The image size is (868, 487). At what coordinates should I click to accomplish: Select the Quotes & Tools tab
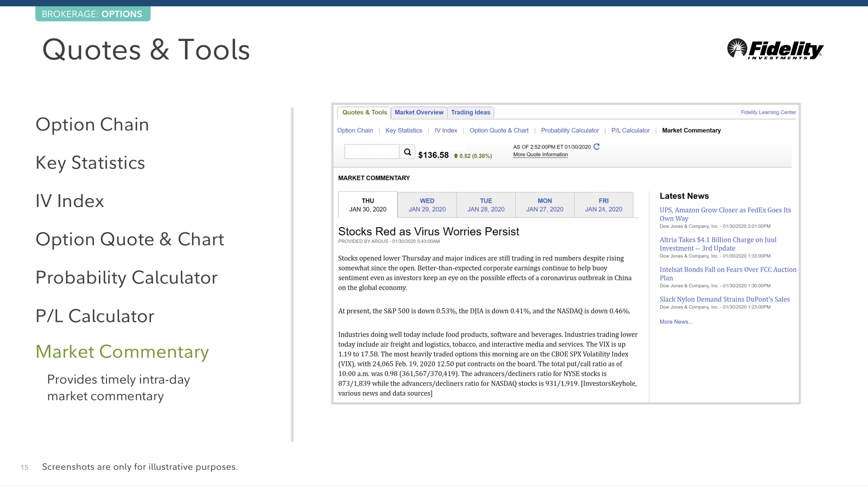click(x=364, y=112)
